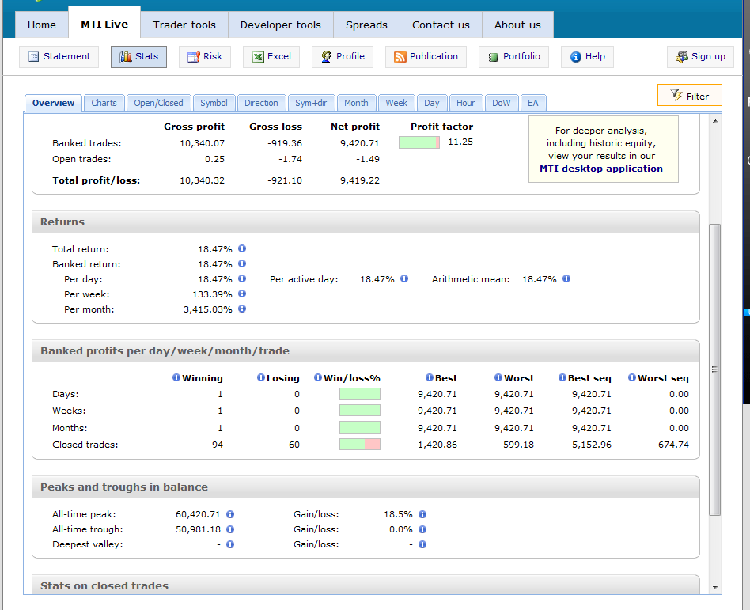Image resolution: width=750 pixels, height=610 pixels.
Task: Click the Sign up button
Action: [700, 57]
